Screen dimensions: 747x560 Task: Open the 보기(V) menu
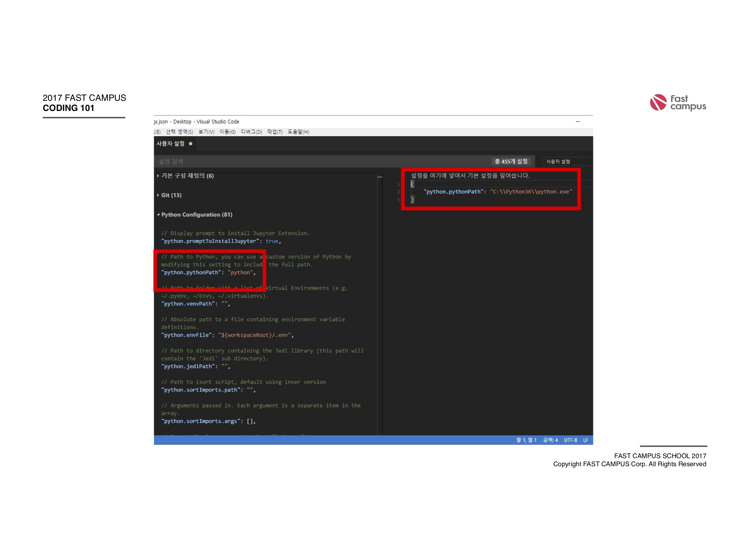click(x=206, y=132)
